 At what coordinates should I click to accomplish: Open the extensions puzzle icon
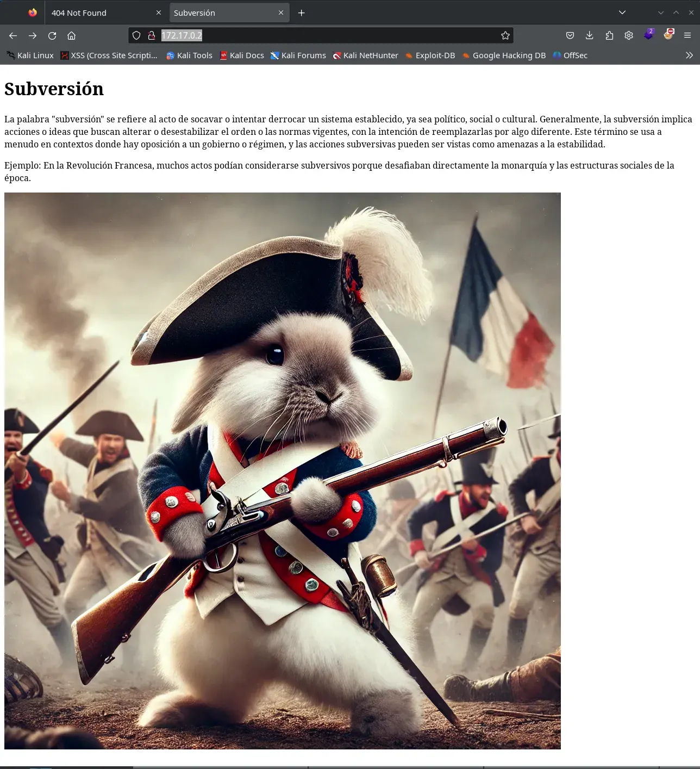coord(609,35)
